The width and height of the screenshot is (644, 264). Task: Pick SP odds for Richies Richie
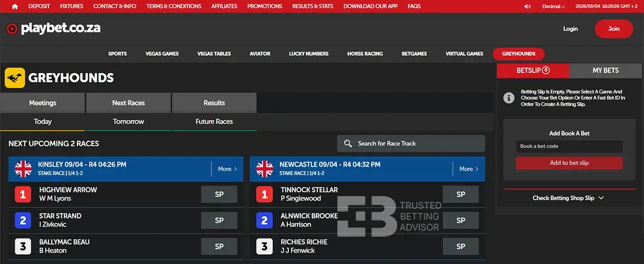[x=461, y=246]
